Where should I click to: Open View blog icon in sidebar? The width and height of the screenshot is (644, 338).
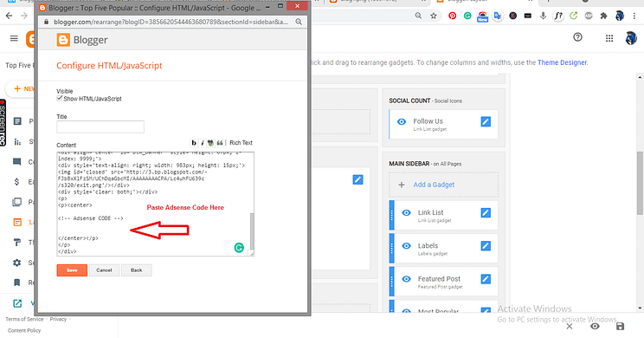(x=17, y=303)
